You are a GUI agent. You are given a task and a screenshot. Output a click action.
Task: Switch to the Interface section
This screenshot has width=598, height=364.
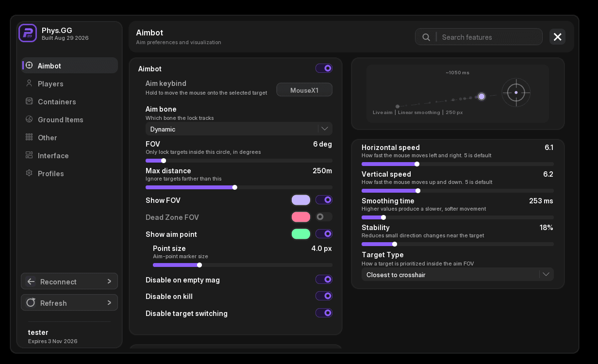(x=69, y=155)
